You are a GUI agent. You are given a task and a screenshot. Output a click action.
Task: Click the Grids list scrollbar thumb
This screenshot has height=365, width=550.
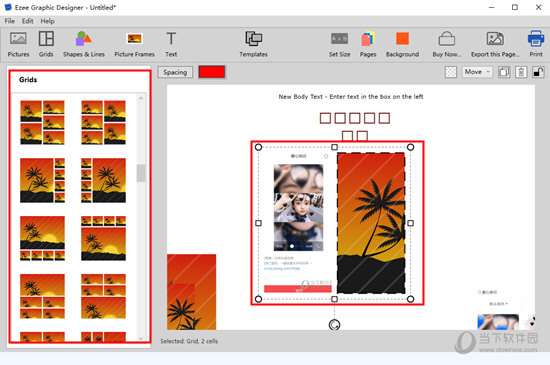pos(141,173)
